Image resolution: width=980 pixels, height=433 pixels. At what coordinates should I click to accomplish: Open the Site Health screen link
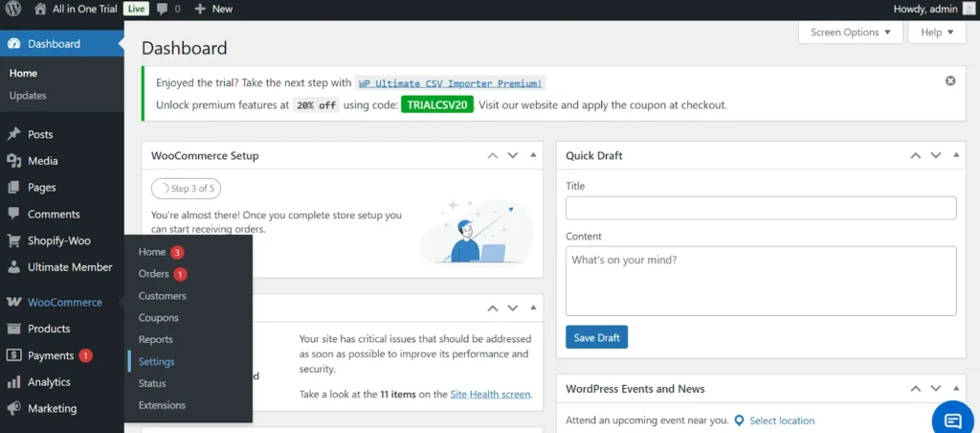490,394
